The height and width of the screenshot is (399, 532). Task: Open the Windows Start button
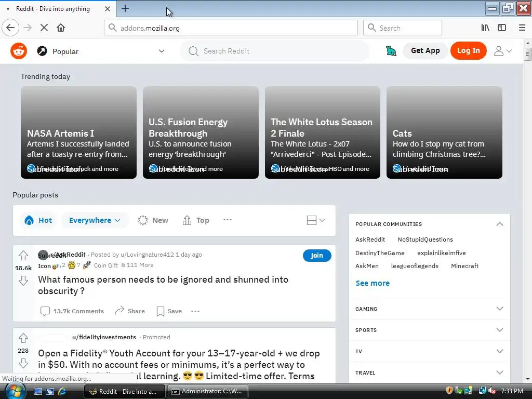click(15, 391)
